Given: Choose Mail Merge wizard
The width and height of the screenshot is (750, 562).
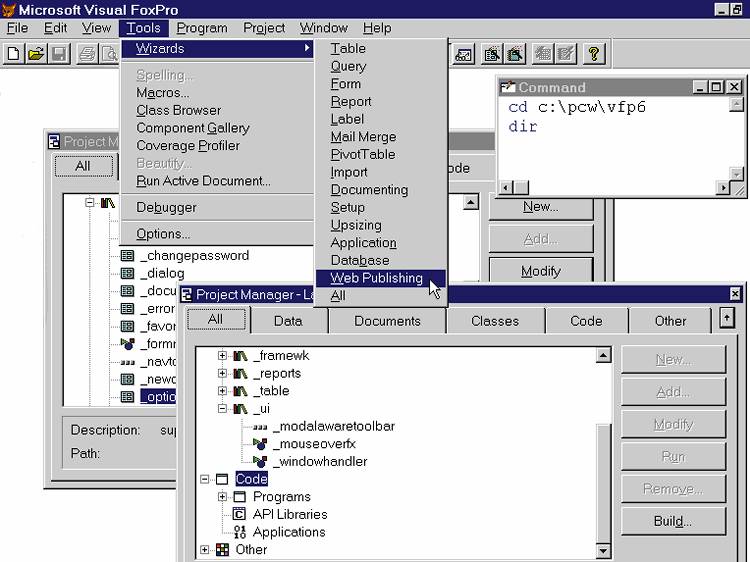Looking at the screenshot, I should click(x=381, y=137).
